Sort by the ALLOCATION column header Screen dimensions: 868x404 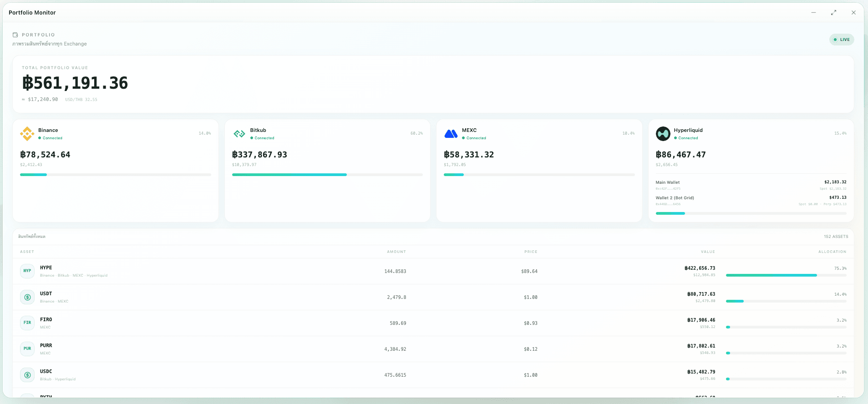(x=832, y=252)
